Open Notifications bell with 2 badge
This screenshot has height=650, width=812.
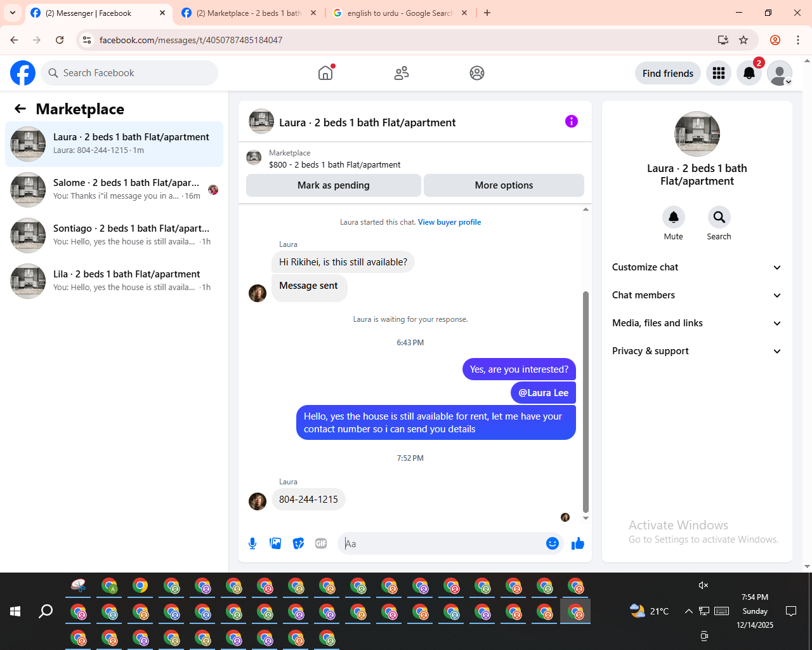(749, 73)
